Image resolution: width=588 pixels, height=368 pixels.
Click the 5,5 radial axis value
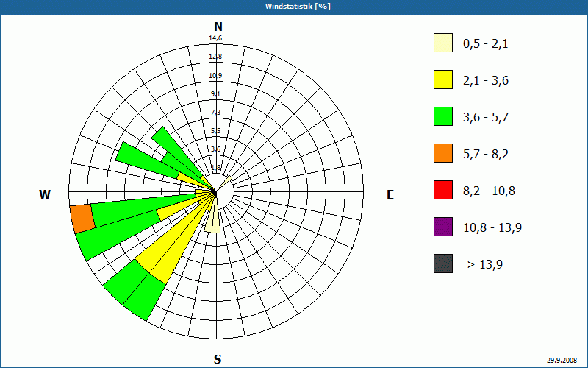coord(215,131)
